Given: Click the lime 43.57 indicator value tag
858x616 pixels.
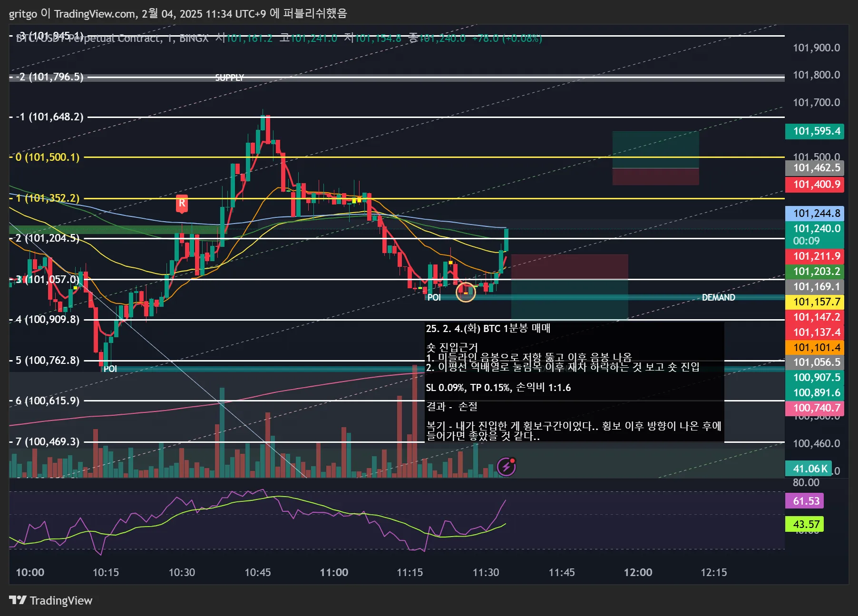Looking at the screenshot, I should point(804,524).
